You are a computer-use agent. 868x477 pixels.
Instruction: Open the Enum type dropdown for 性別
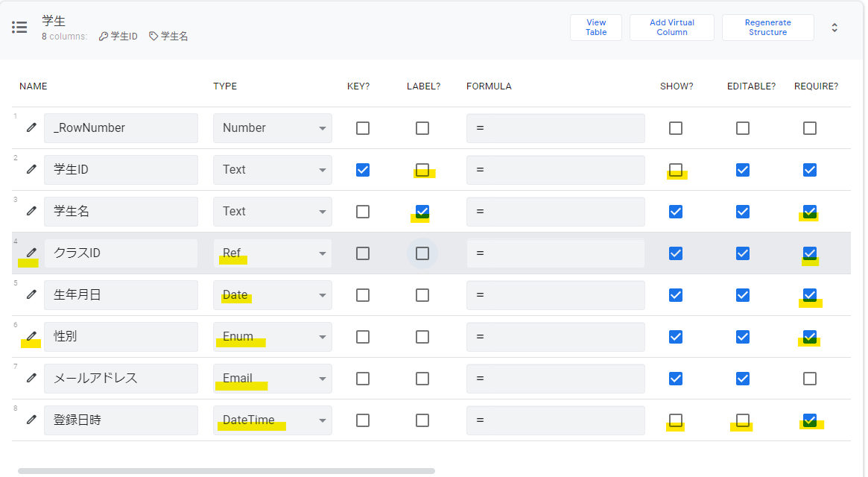click(273, 337)
